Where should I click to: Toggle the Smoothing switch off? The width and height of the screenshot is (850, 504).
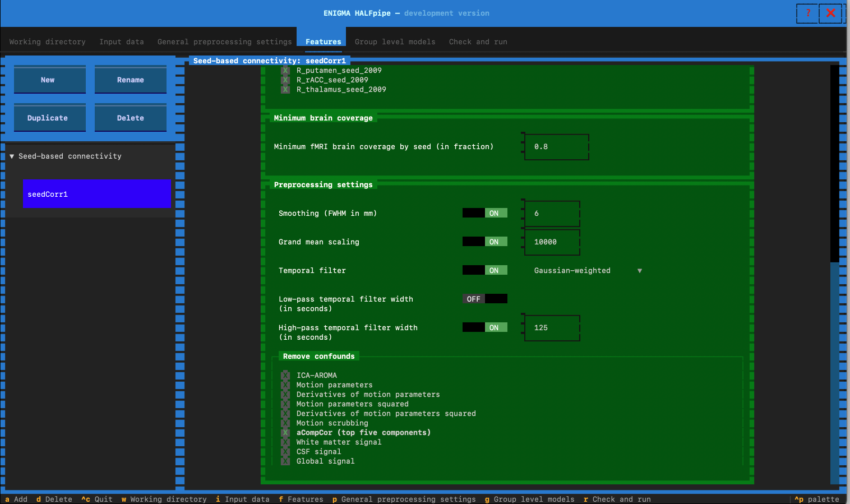(x=485, y=213)
